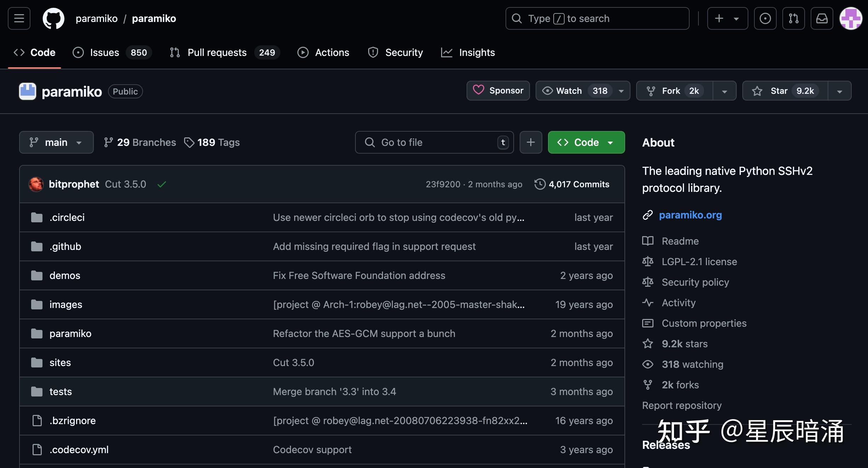Click the GitHub logo icon
Screen dimensions: 868x468
coord(53,18)
